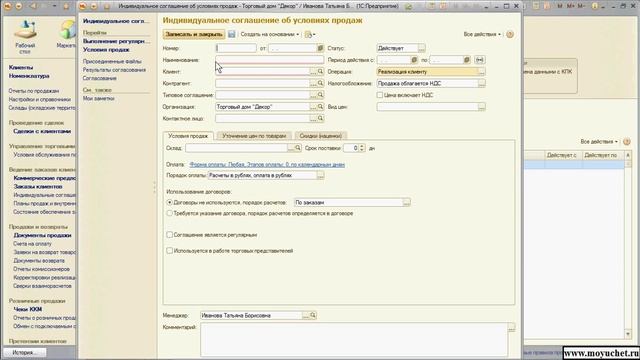Expand Все действия menu in the form
Screen dimensions: 640x360
(482, 34)
